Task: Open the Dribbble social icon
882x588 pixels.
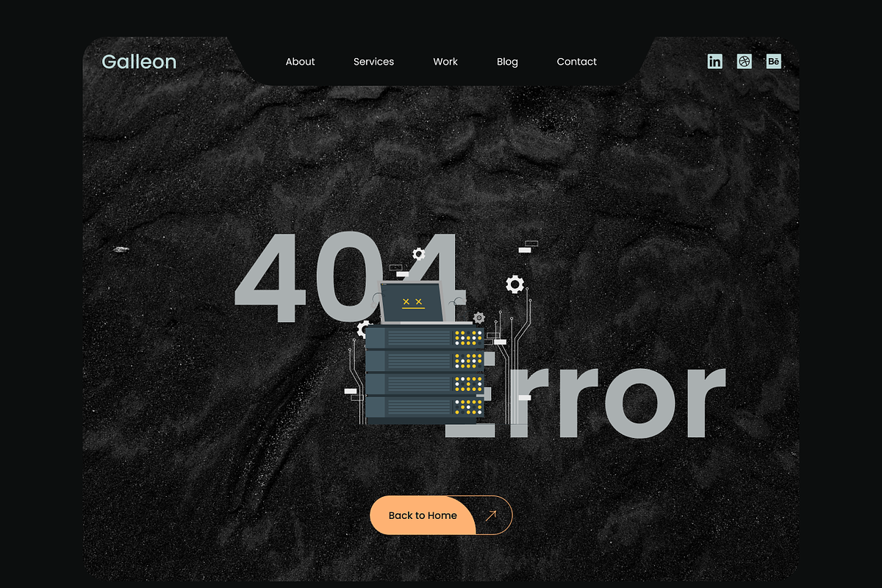Action: tap(745, 62)
